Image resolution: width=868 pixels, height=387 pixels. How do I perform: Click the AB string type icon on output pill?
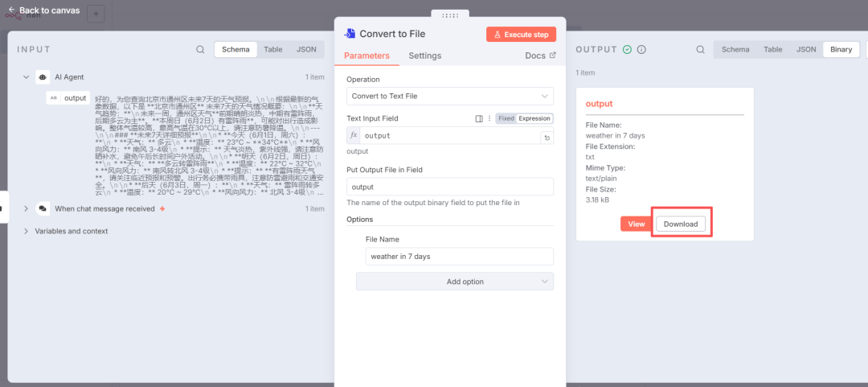click(x=54, y=98)
